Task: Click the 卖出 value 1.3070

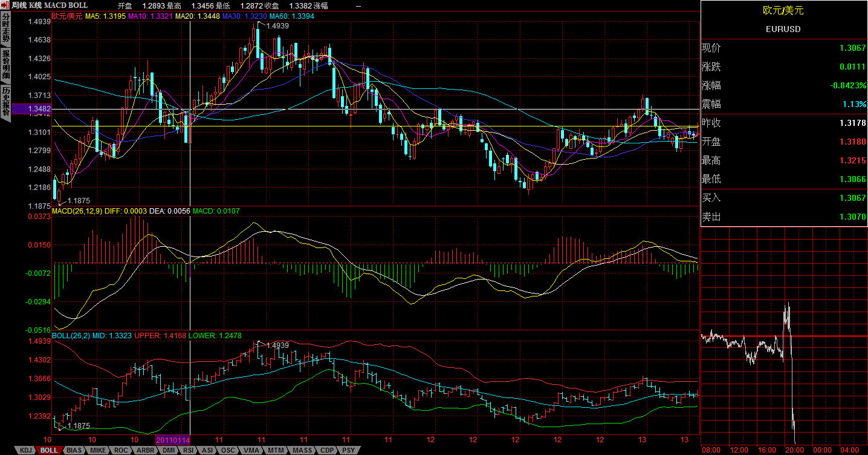Action: pyautogui.click(x=853, y=217)
